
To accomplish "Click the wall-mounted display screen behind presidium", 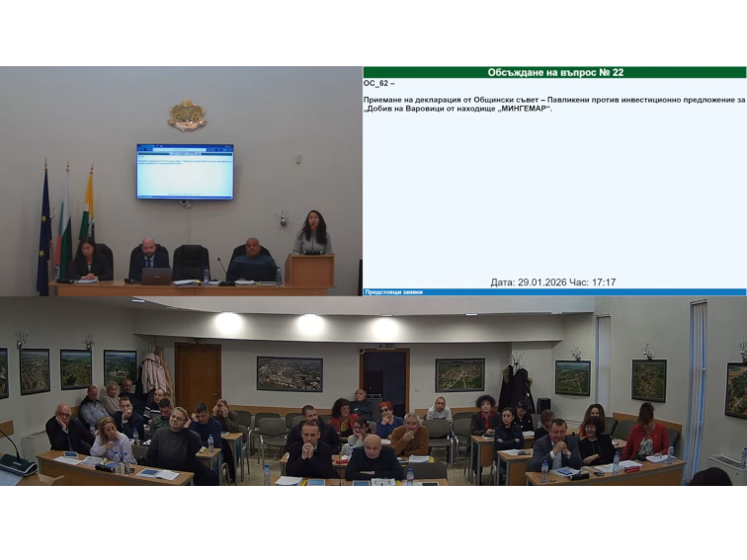I will click(x=185, y=171).
